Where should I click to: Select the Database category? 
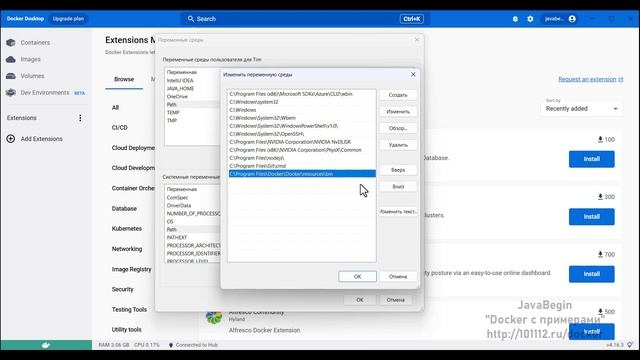coord(124,209)
